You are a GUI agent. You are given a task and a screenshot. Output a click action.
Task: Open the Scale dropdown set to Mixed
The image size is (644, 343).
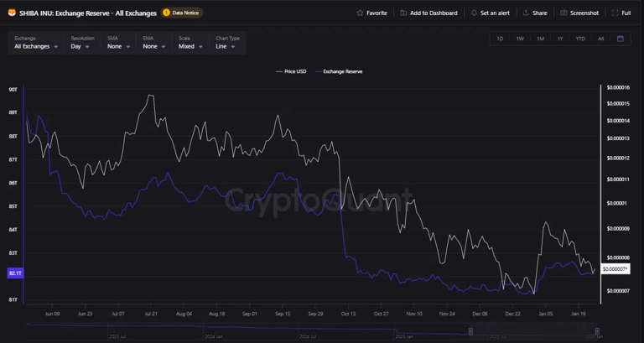tap(190, 43)
